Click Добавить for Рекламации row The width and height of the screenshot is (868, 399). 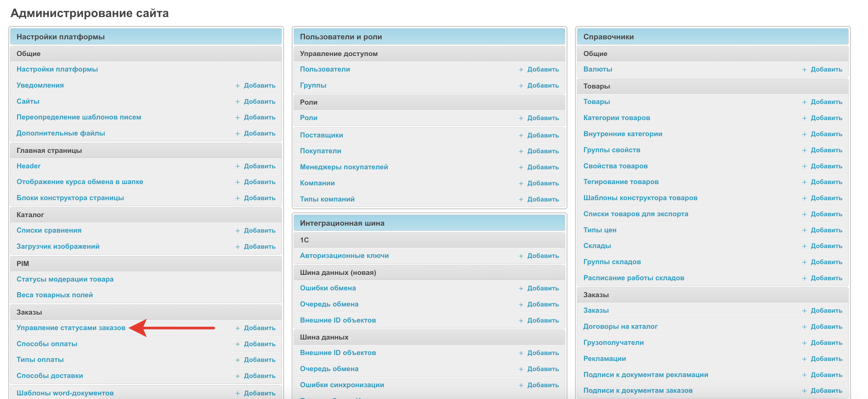(826, 359)
